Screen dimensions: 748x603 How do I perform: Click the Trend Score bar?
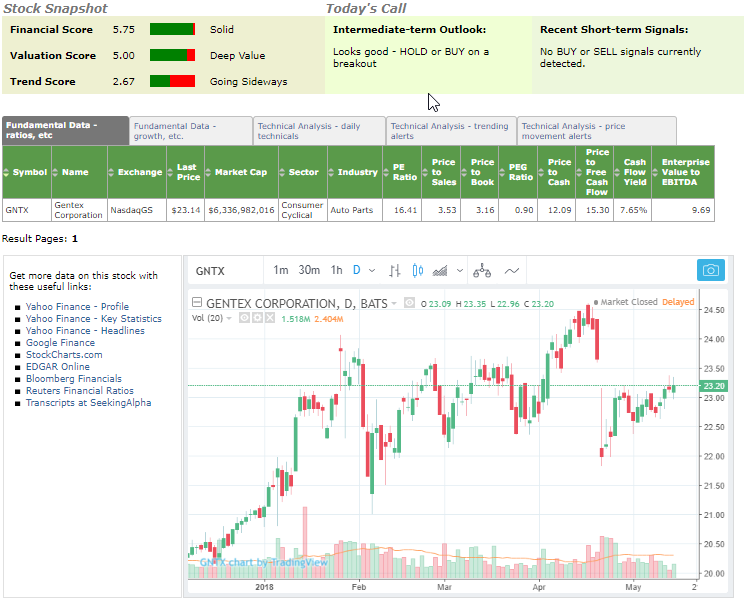coord(172,81)
